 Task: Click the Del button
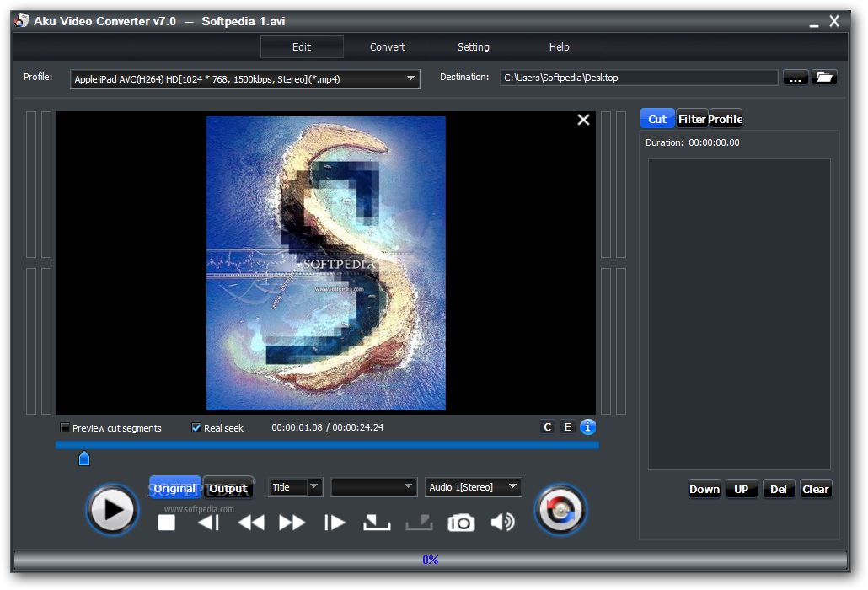[x=779, y=489]
